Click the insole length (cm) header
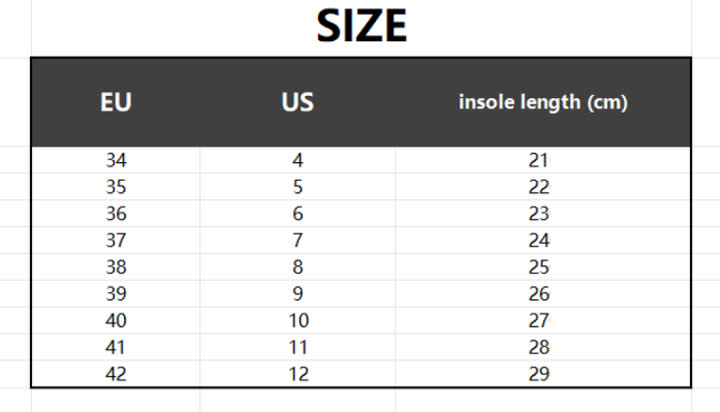The width and height of the screenshot is (720, 412). point(543,102)
